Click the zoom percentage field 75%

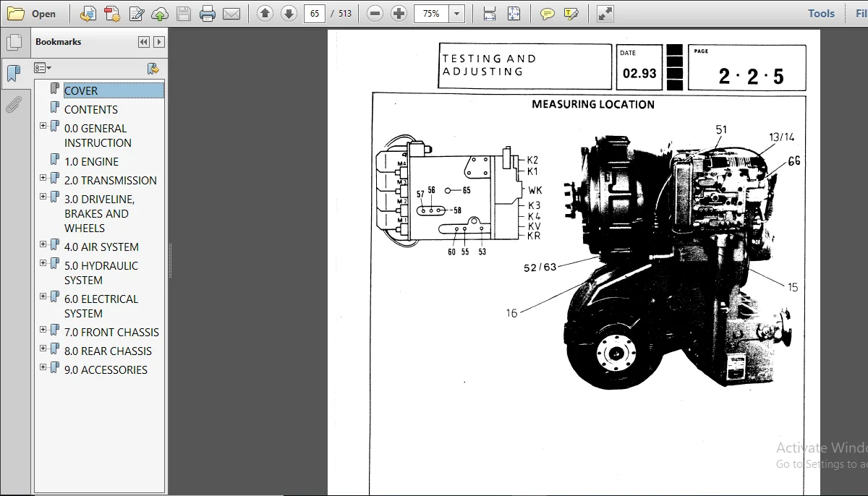pyautogui.click(x=431, y=13)
